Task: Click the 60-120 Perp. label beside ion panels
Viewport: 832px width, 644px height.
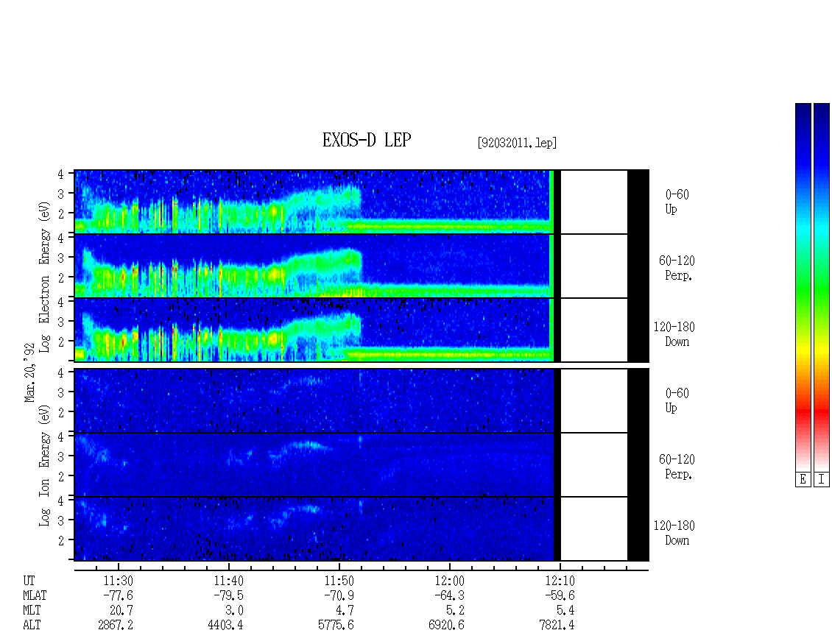Action: [x=677, y=467]
